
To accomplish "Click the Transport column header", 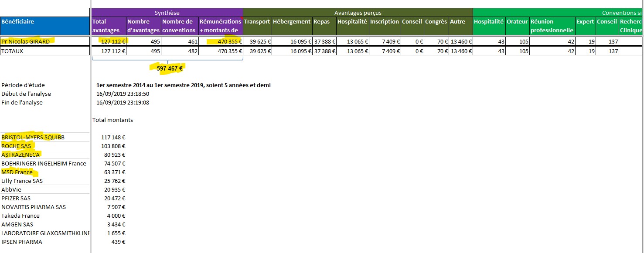I will [x=257, y=26].
